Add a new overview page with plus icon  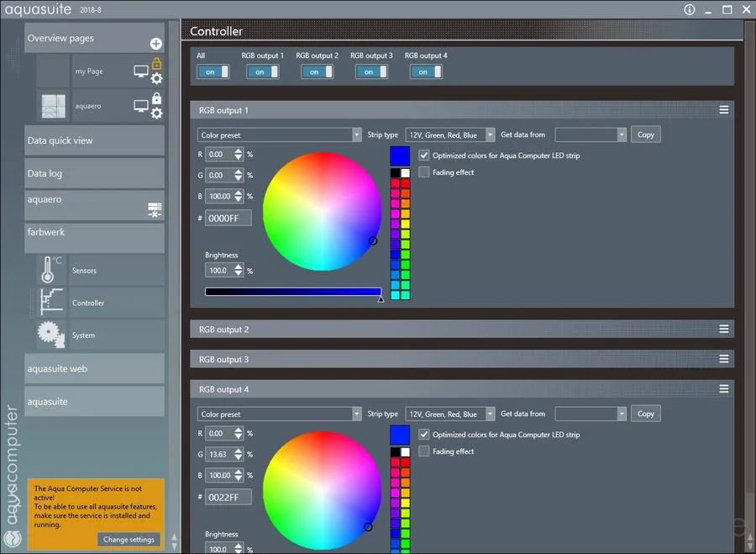pos(155,44)
